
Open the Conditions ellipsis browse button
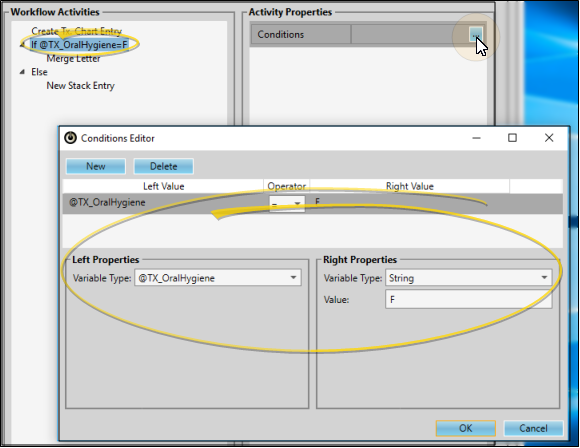pos(476,34)
